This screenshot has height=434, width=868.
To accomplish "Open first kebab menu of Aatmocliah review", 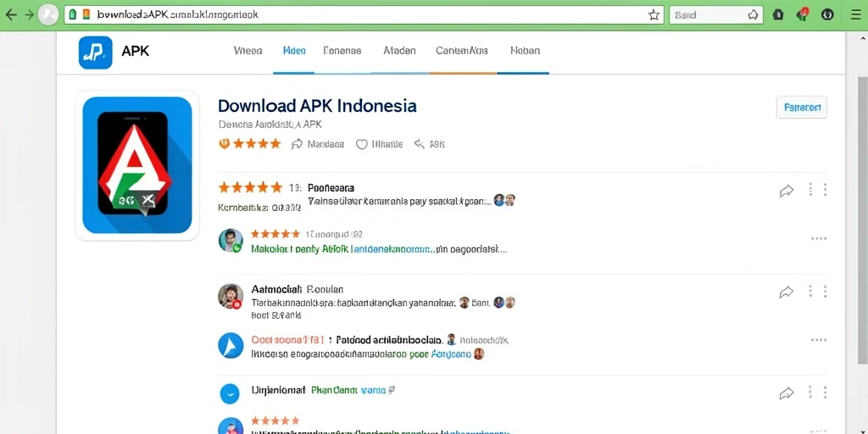I will (x=810, y=292).
